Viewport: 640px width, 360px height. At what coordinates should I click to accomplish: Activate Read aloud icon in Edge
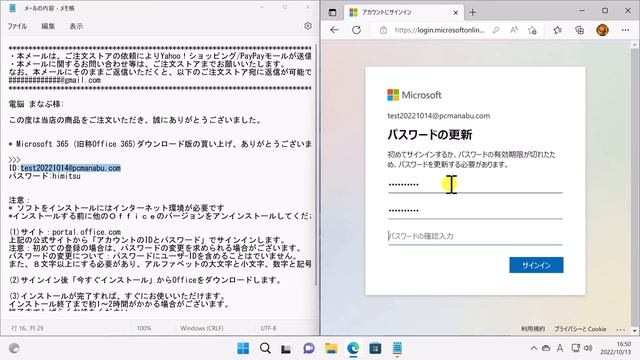coord(514,30)
